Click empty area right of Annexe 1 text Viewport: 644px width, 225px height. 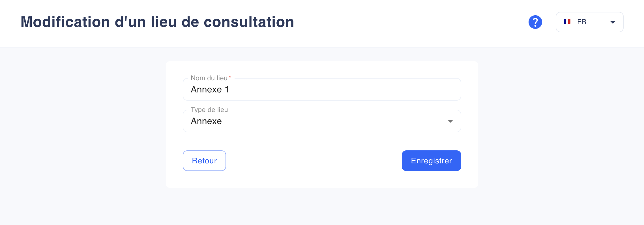tap(340, 89)
